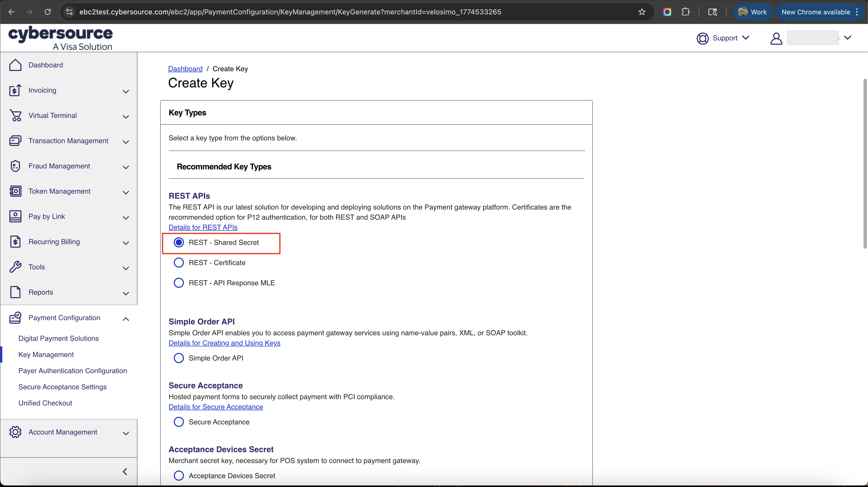
Task: Open the Support dropdown chevron
Action: tap(746, 38)
